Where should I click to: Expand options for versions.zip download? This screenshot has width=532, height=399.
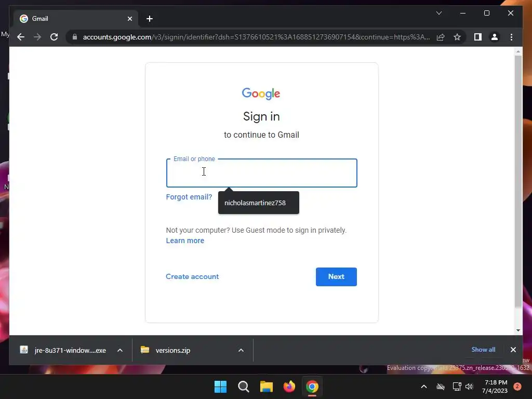pyautogui.click(x=241, y=350)
